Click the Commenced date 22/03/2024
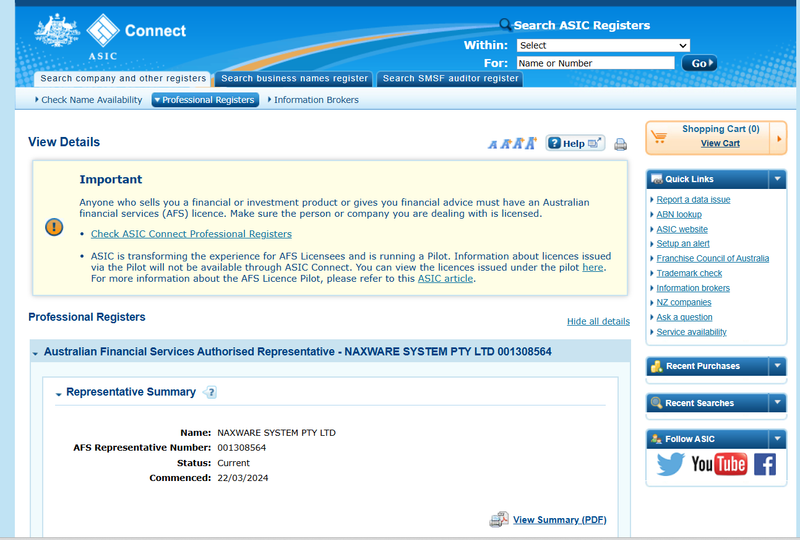Screen dimensions: 800x540 (242, 478)
